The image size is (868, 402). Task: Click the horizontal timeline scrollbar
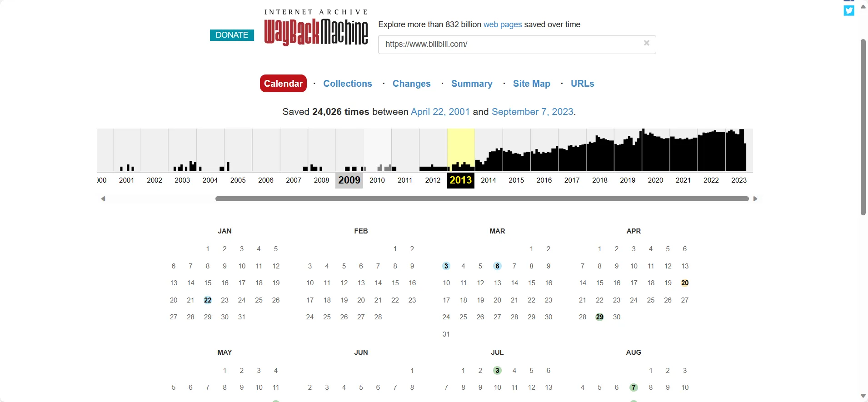(x=482, y=199)
